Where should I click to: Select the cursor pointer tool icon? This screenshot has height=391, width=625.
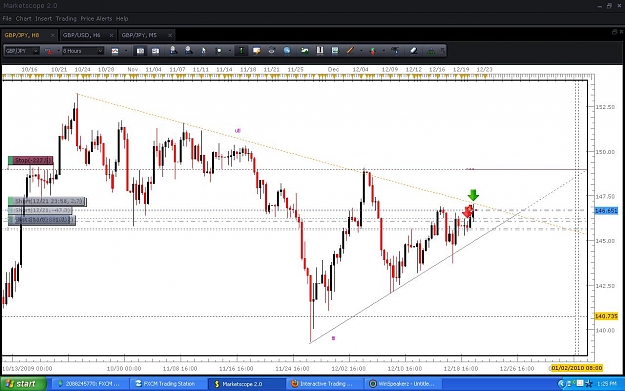click(203, 51)
